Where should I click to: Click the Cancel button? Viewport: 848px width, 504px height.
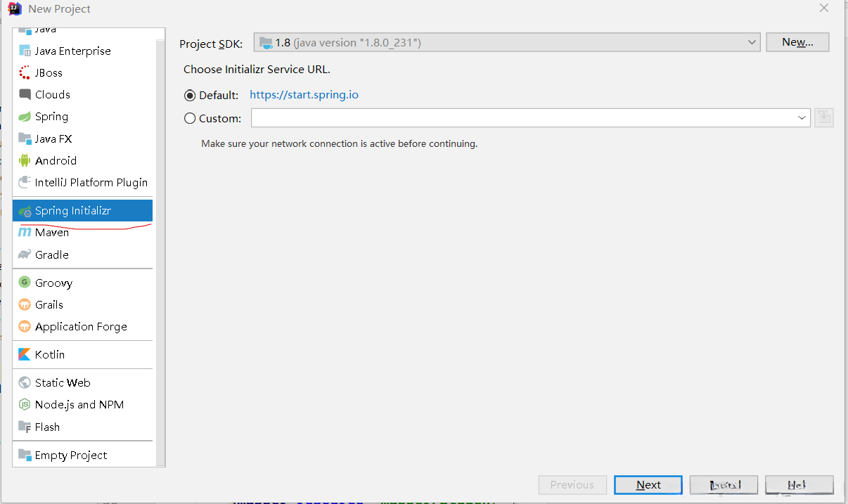[724, 485]
